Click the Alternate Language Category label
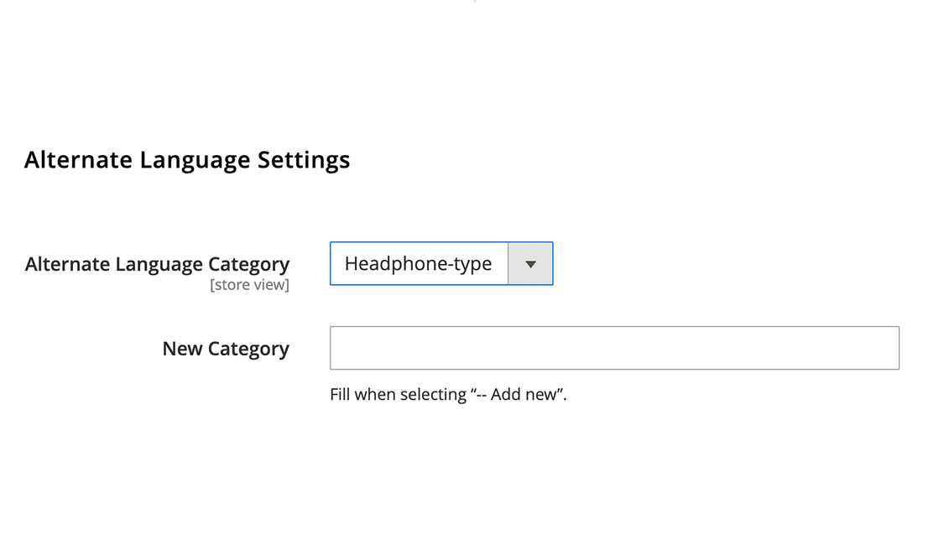The width and height of the screenshot is (928, 560). 157,264
